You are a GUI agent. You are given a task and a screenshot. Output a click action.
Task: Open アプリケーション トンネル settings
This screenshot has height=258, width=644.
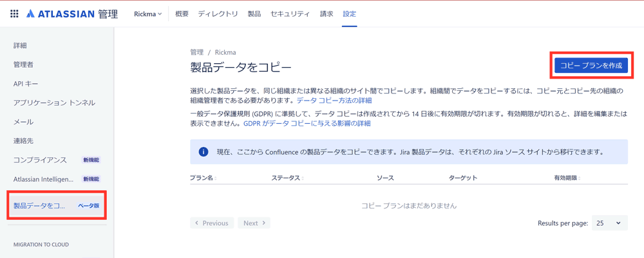pyautogui.click(x=54, y=103)
